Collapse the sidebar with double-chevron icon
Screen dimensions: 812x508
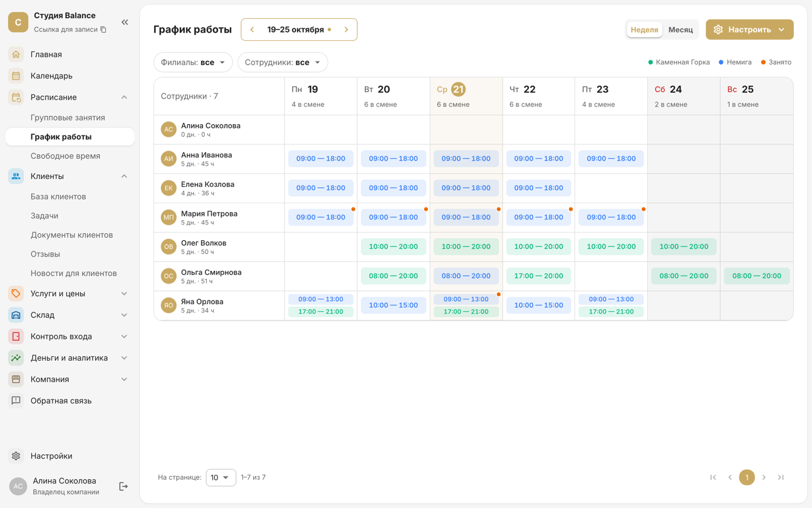click(125, 22)
